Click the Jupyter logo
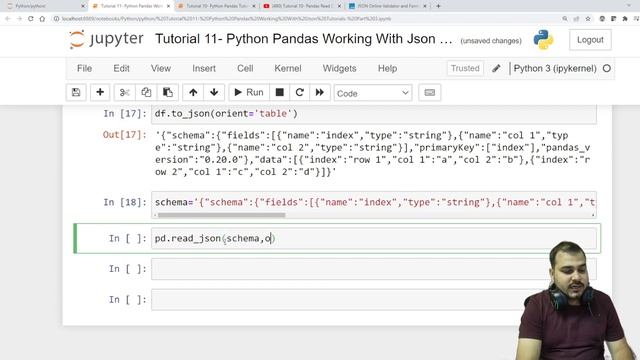The width and height of the screenshot is (640, 360). (x=107, y=39)
